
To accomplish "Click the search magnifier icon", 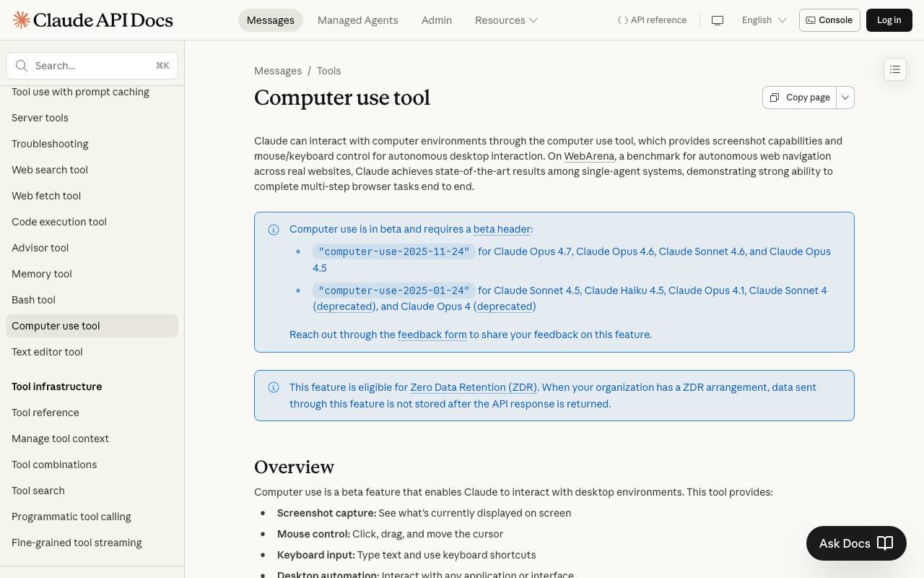I will [x=22, y=66].
